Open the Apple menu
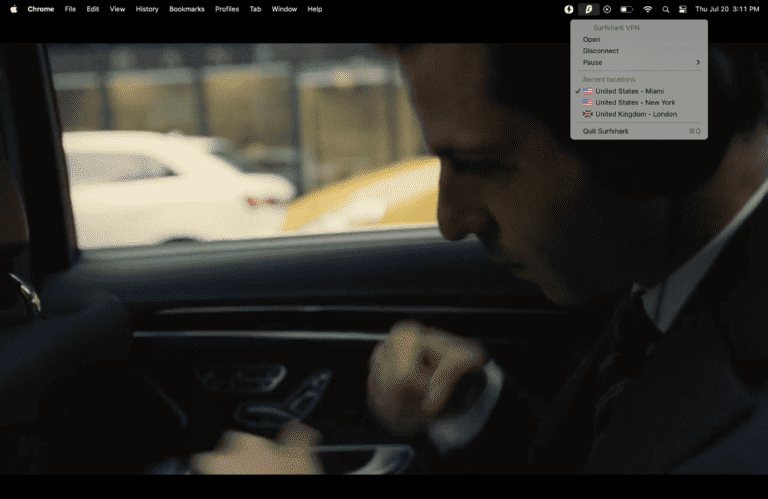The width and height of the screenshot is (768, 499). 14,9
